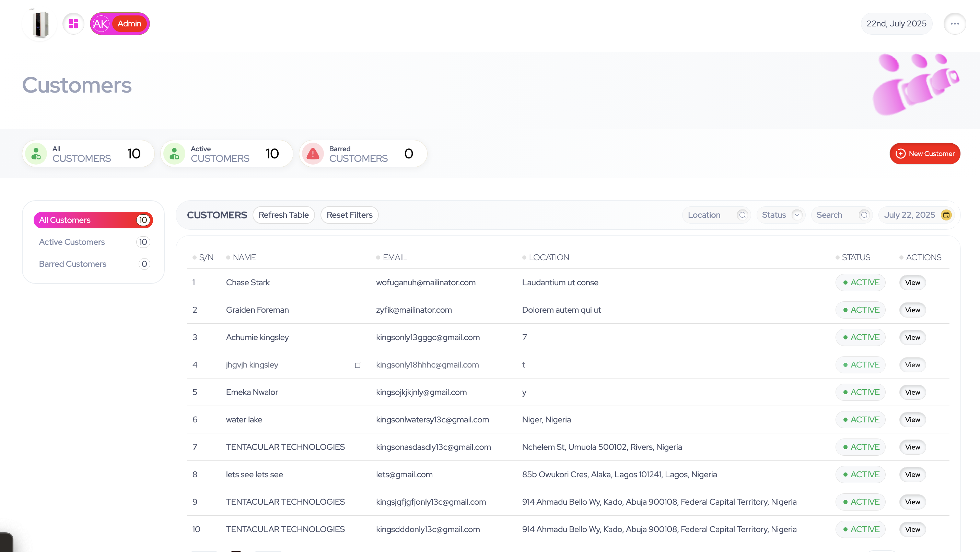The image size is (980, 552).
Task: Open Barred Customers sidebar tab
Action: coord(73,264)
